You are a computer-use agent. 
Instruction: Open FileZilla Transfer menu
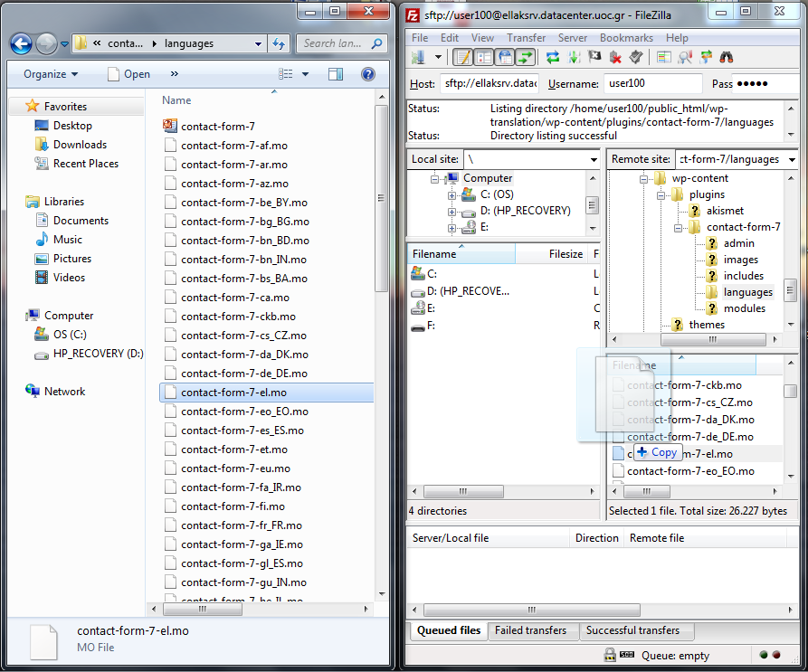point(526,38)
